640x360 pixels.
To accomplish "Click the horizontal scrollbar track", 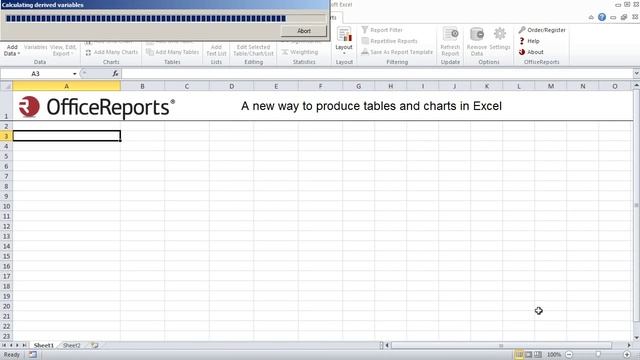I will [501, 346].
